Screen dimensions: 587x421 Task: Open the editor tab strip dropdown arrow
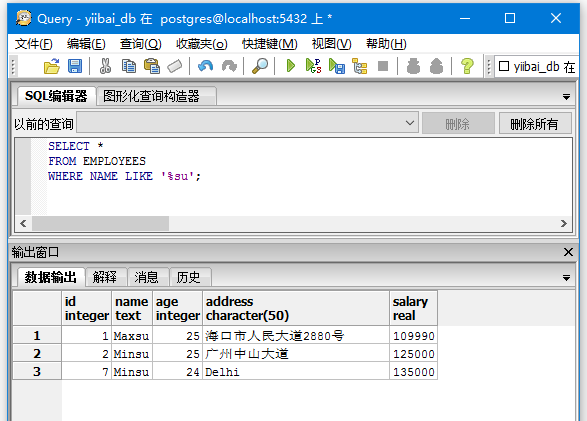click(566, 97)
